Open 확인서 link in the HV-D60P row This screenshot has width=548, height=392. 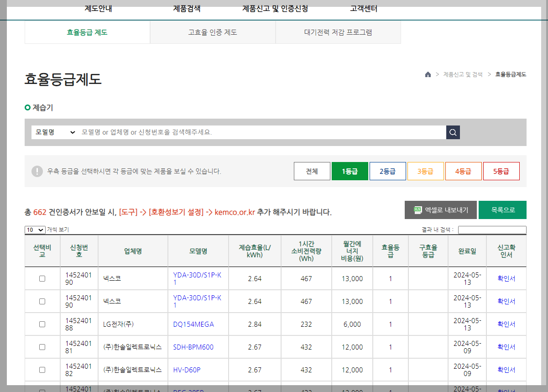click(x=506, y=370)
